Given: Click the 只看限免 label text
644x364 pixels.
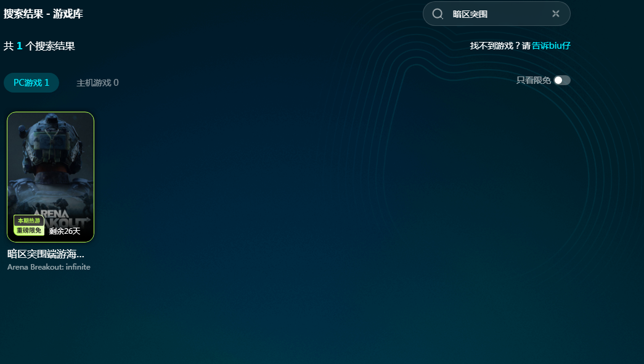Looking at the screenshot, I should [x=533, y=80].
